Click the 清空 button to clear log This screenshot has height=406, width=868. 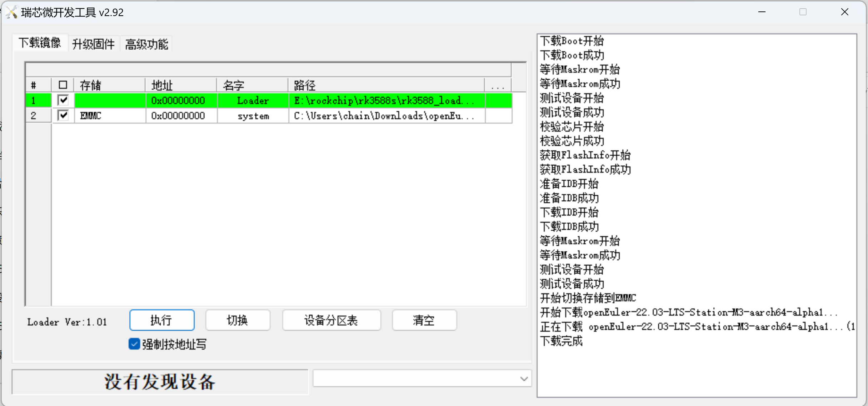pyautogui.click(x=424, y=320)
